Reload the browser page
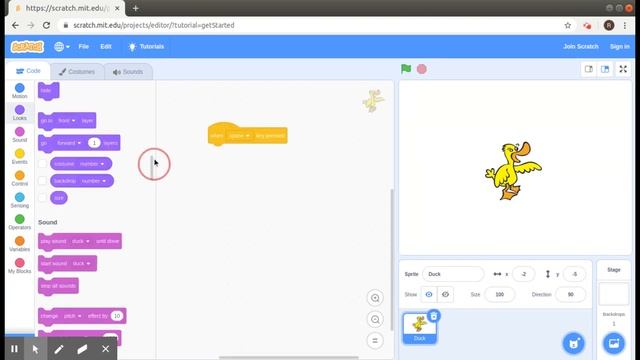The height and width of the screenshot is (360, 640). point(46,25)
